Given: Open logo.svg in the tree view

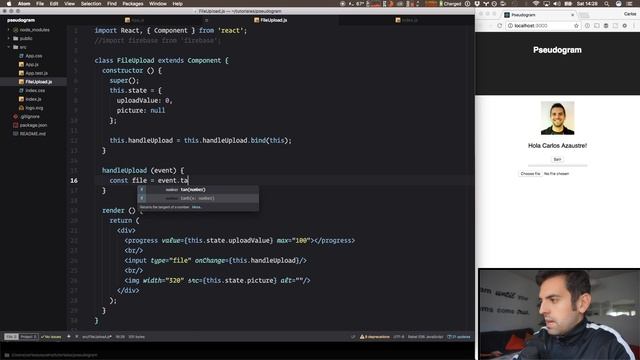Looking at the screenshot, I should pos(34,108).
